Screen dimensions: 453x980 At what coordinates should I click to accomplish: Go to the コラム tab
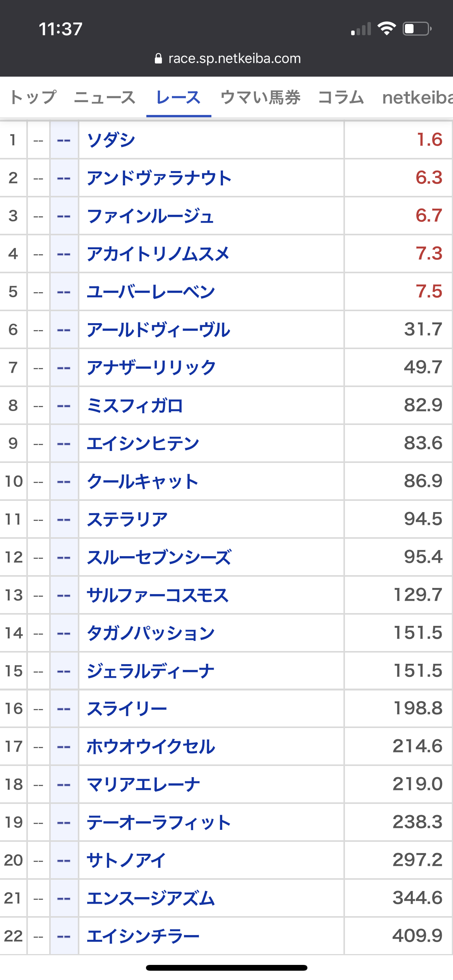point(341,98)
